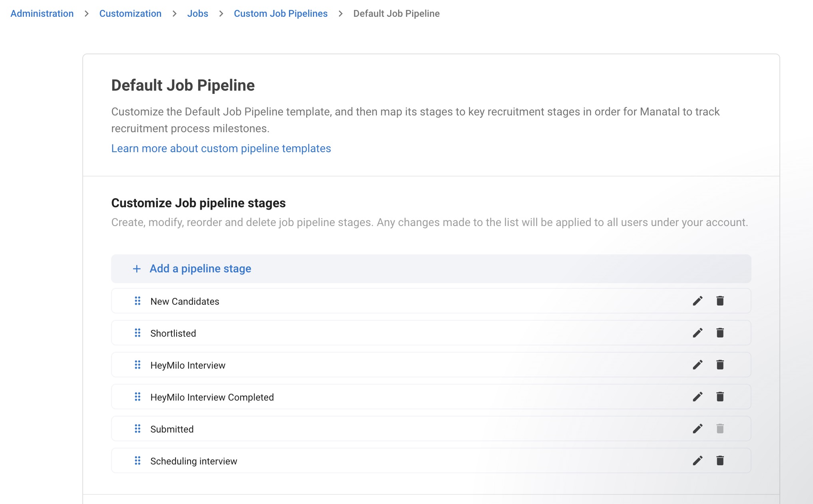Edit the Submitted stage
Screen dimensions: 813x504
point(697,429)
